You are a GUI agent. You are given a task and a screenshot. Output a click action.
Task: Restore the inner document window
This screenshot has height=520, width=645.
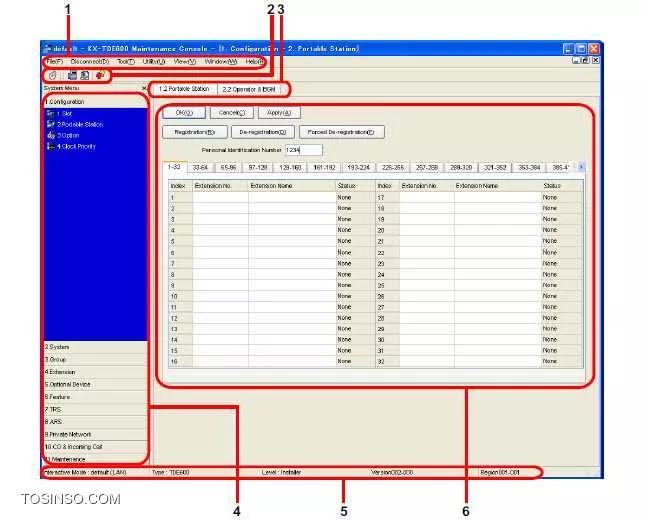[x=585, y=60]
